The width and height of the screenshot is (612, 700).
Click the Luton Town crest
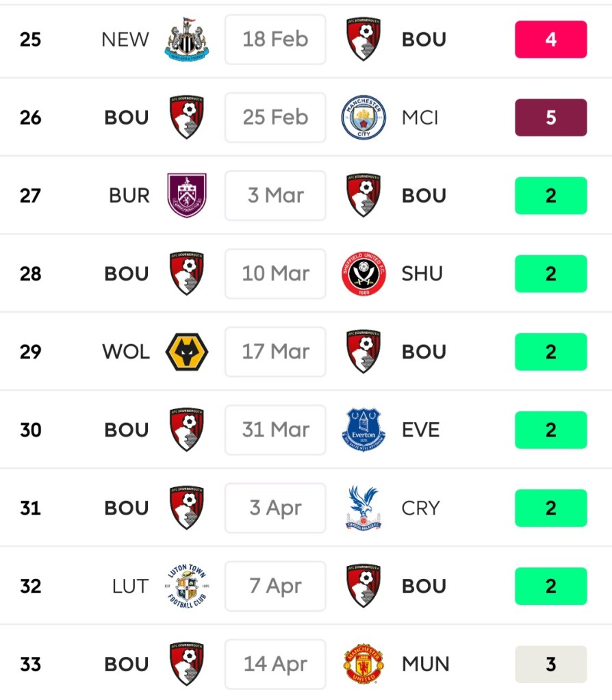click(x=187, y=586)
